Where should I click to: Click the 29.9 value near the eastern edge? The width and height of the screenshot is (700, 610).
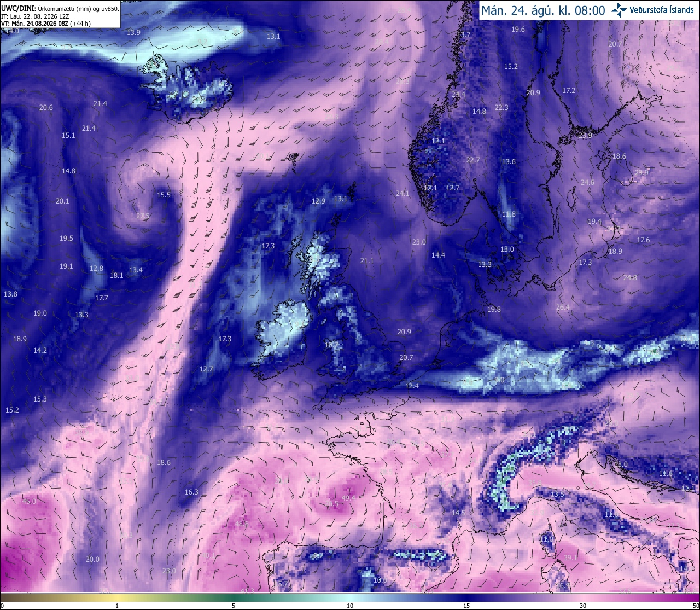[641, 172]
